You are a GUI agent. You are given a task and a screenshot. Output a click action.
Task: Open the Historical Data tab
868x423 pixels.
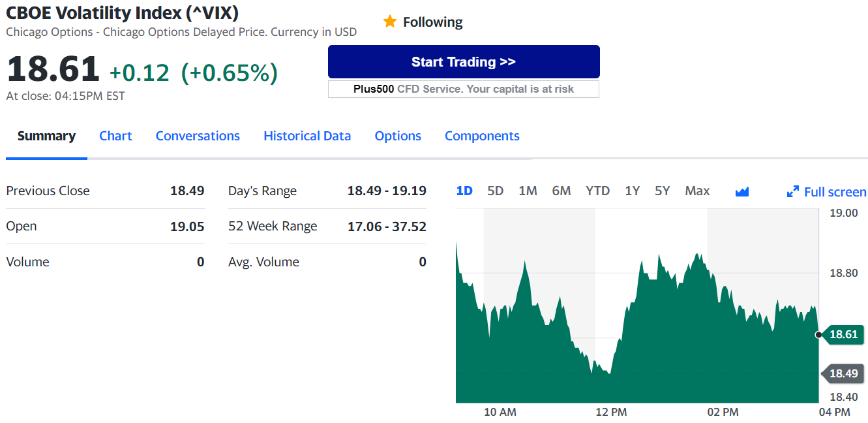[x=307, y=136]
